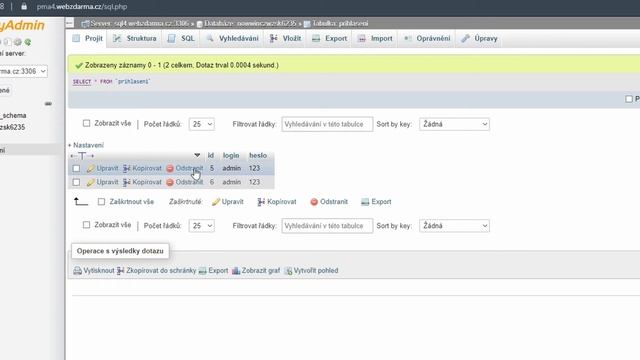Click pencil icon in row with id 6
The height and width of the screenshot is (360, 640).
tap(91, 182)
